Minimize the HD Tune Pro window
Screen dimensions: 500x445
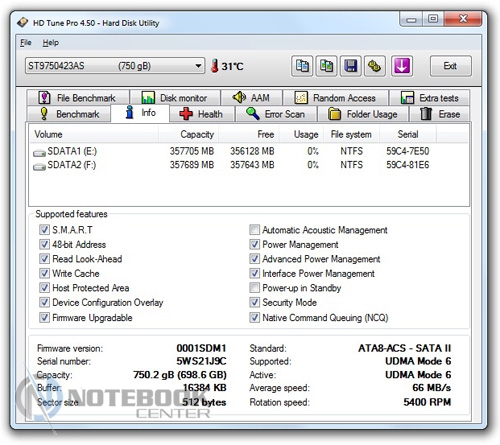[x=411, y=19]
